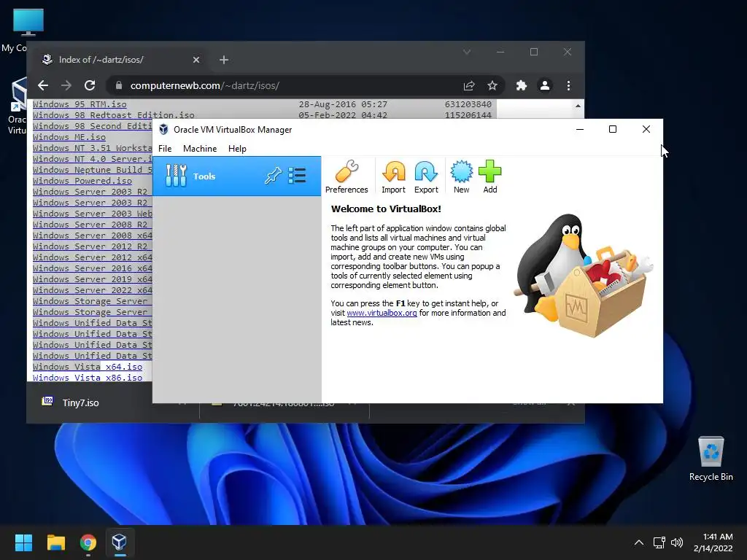Open a new Chrome tab
Image resolution: width=747 pixels, height=560 pixels.
[224, 60]
